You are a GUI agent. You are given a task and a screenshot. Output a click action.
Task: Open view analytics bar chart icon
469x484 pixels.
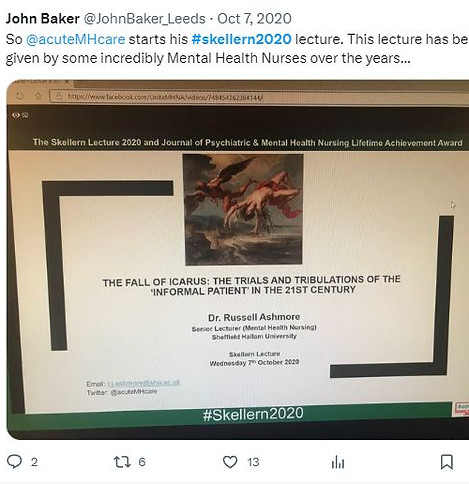pos(338,462)
